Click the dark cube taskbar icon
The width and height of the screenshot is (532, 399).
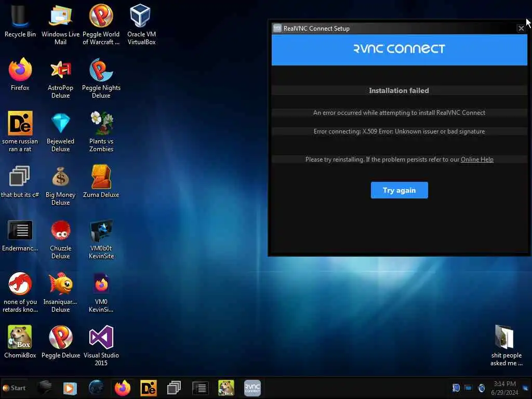(x=45, y=388)
